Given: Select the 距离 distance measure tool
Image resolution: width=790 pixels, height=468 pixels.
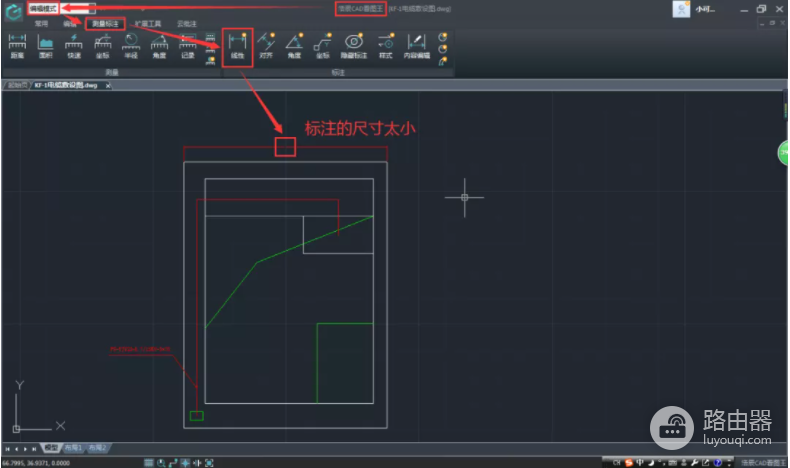Looking at the screenshot, I should click(17, 46).
